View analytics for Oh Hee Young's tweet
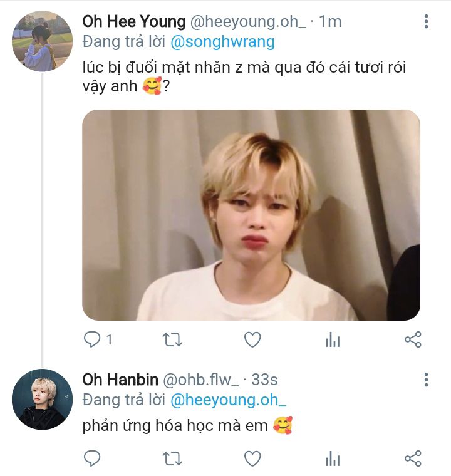The width and height of the screenshot is (451, 476). click(333, 339)
